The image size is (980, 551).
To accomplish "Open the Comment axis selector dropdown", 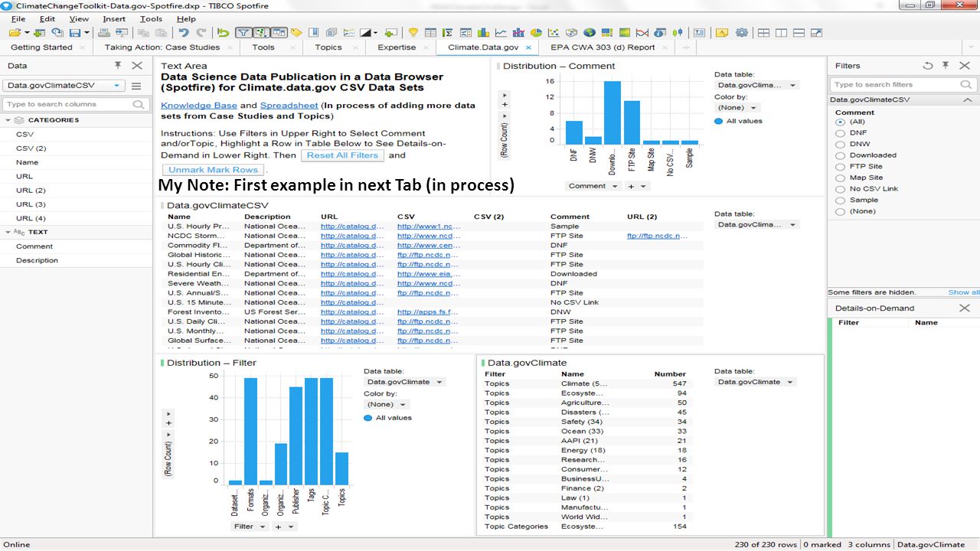I will click(x=593, y=186).
